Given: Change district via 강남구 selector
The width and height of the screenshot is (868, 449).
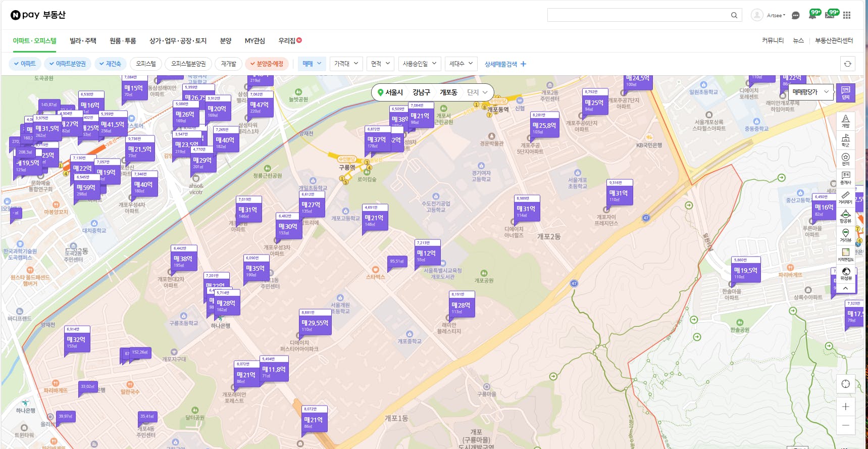Looking at the screenshot, I should (421, 92).
